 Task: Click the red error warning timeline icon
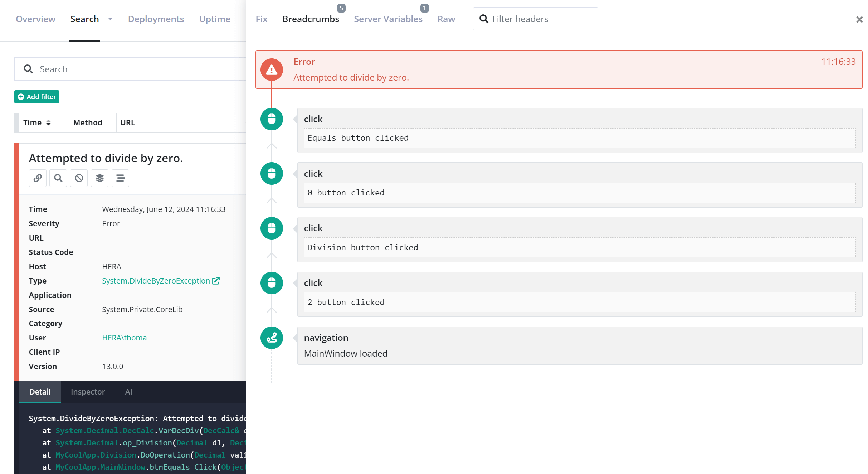[x=272, y=69]
